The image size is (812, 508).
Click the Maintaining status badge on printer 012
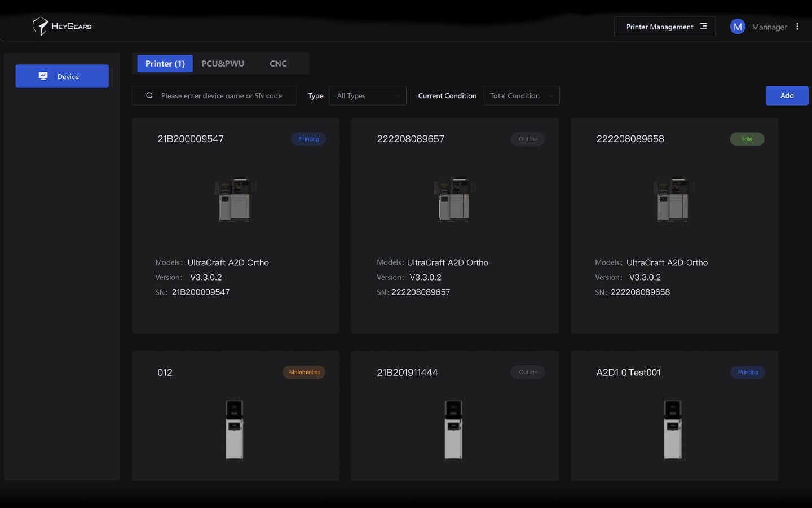[x=304, y=373]
